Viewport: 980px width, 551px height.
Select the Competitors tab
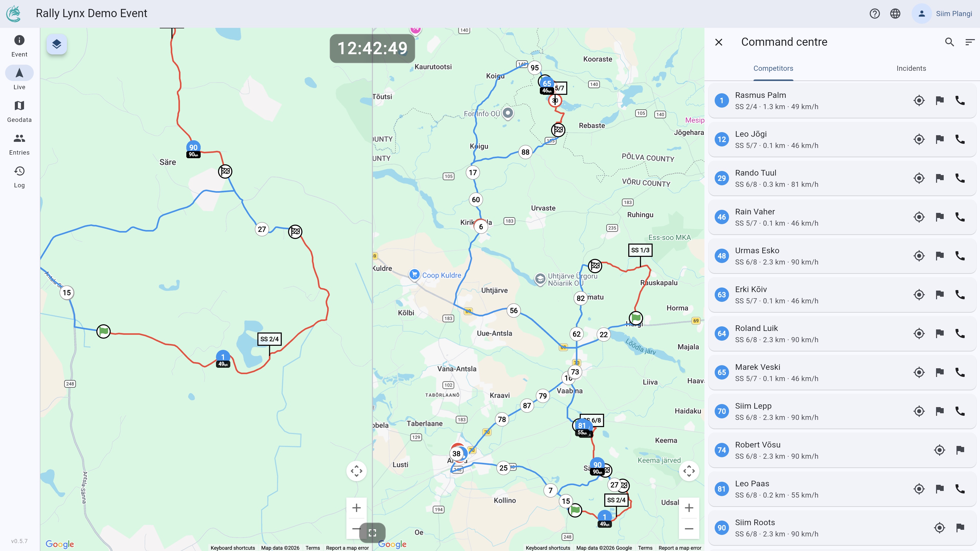(773, 68)
